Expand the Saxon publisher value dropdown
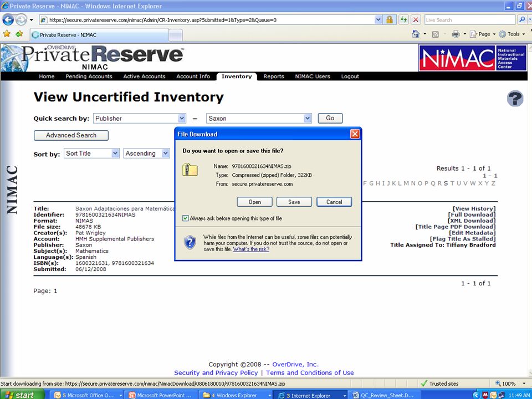The width and height of the screenshot is (532, 399). (308, 119)
